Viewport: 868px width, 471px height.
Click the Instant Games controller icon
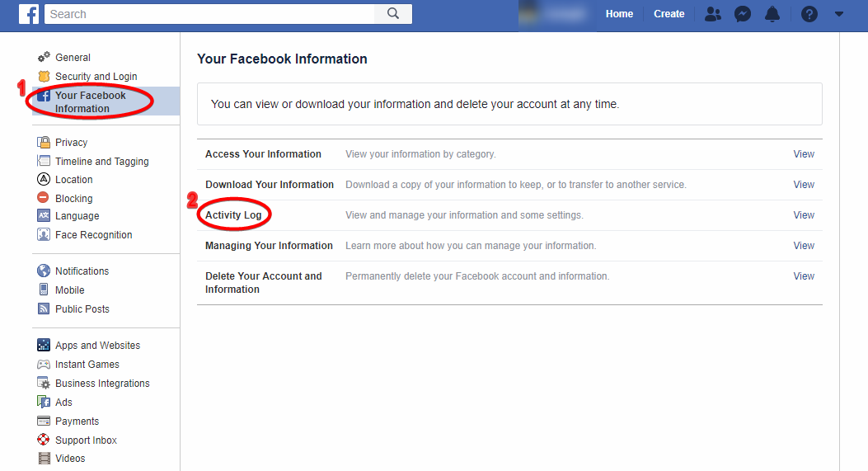coord(44,364)
